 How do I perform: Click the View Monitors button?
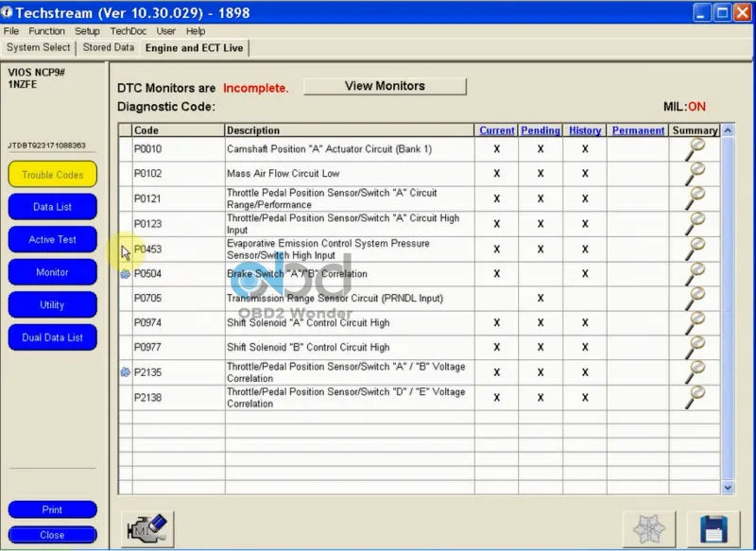pyautogui.click(x=385, y=86)
